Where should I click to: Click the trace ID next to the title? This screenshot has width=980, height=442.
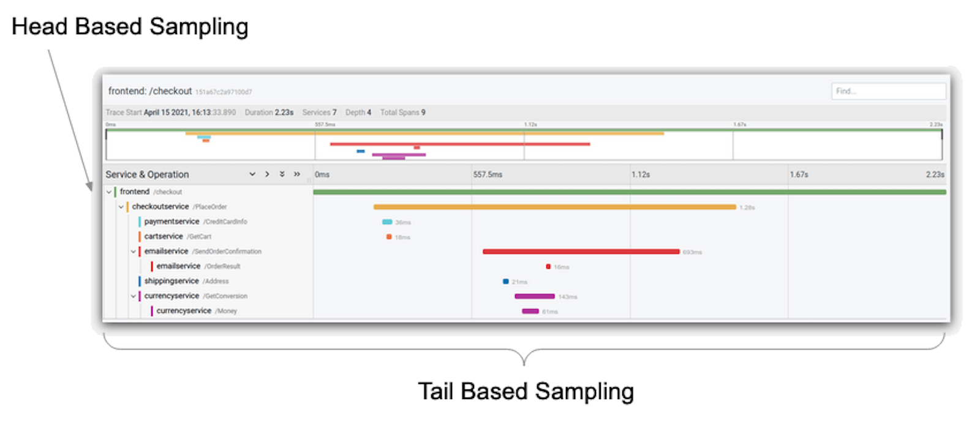click(x=224, y=92)
